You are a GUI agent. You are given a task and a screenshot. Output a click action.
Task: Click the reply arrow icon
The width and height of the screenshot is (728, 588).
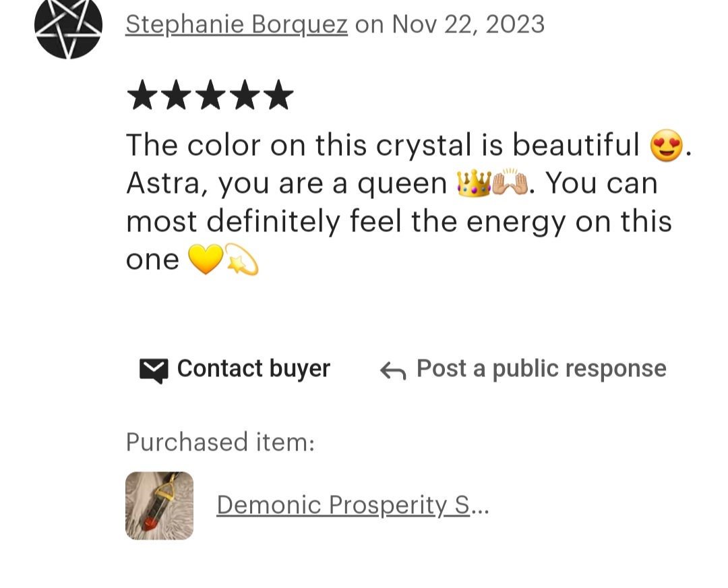[393, 371]
